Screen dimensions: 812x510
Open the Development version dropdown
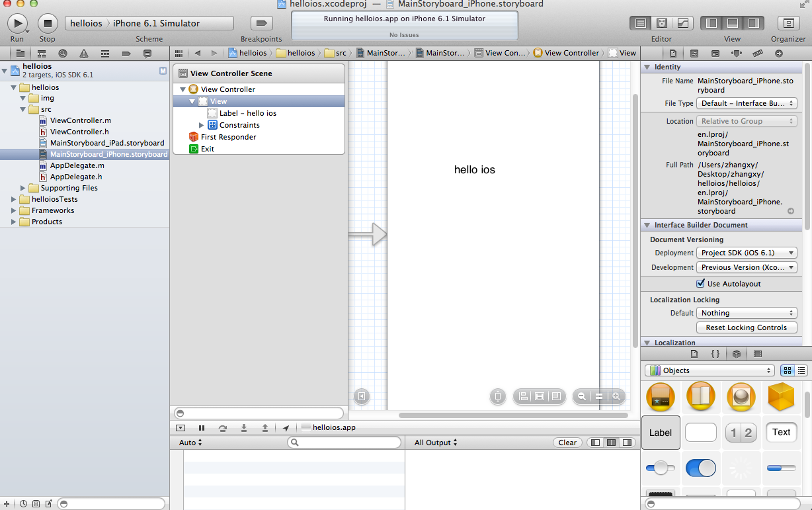tap(747, 267)
